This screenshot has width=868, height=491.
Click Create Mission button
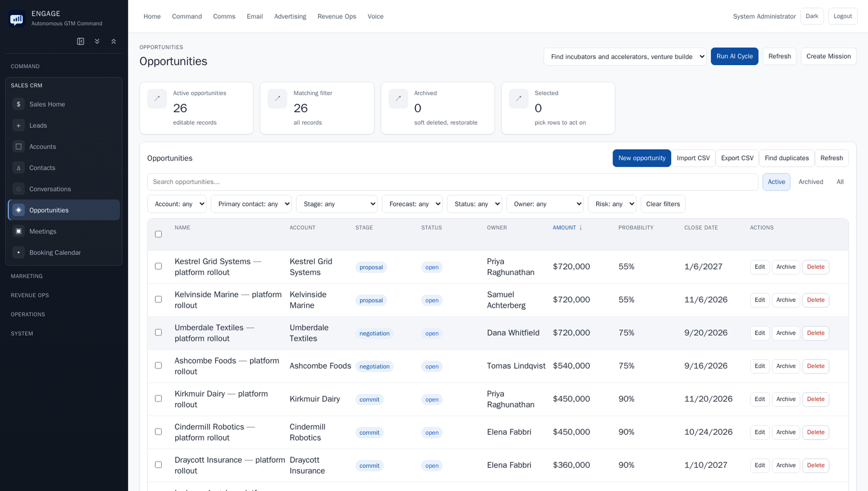pyautogui.click(x=828, y=56)
